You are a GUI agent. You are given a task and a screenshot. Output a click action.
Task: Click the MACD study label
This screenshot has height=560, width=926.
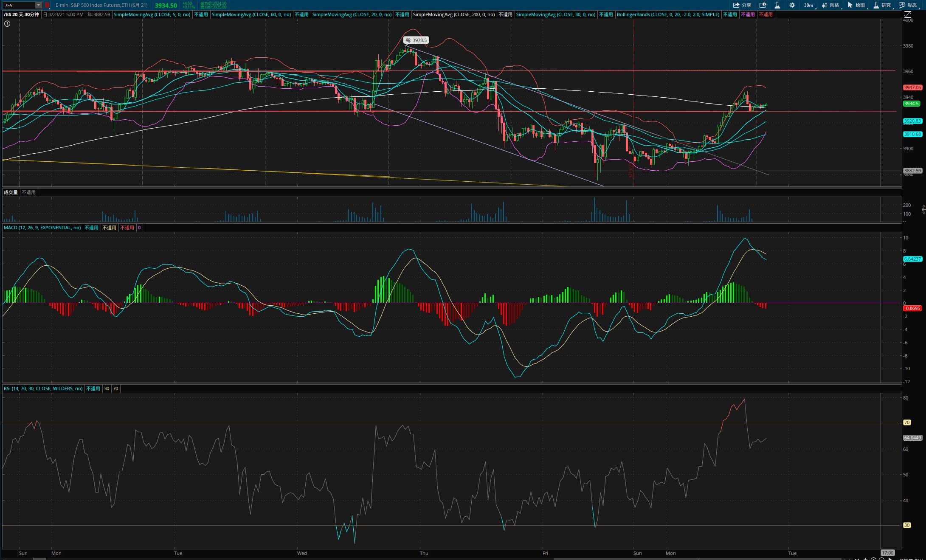pyautogui.click(x=42, y=228)
